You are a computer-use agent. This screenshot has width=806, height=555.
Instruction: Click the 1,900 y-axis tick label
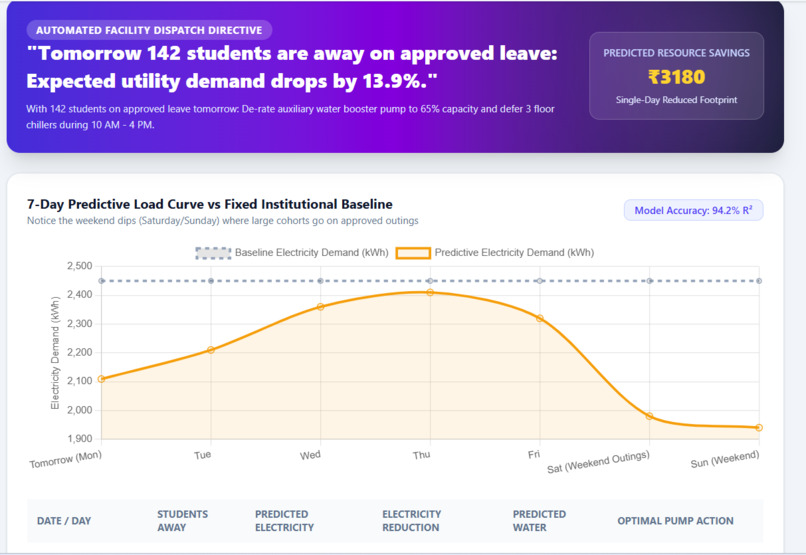(80, 439)
